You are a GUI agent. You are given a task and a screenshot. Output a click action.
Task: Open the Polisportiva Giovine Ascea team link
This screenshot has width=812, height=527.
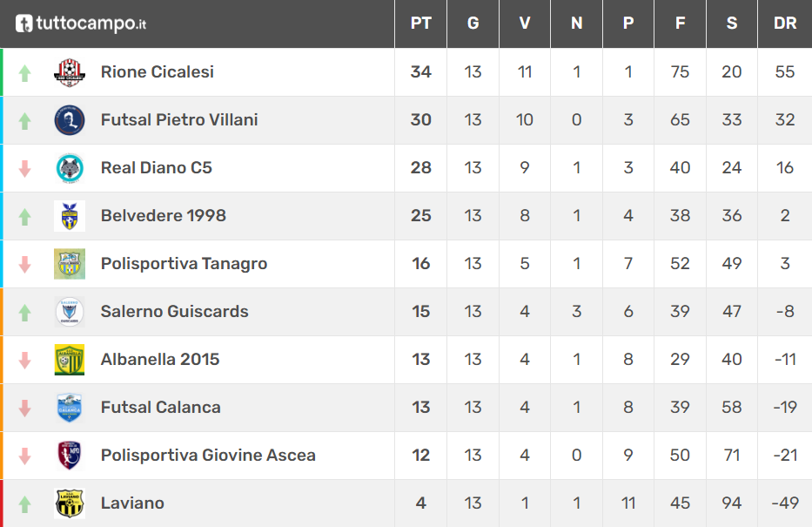tap(208, 456)
